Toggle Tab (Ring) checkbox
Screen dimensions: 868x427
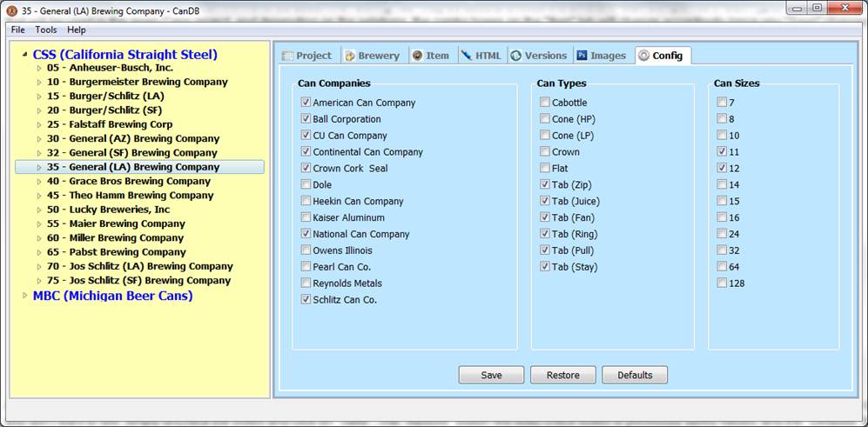click(x=545, y=234)
